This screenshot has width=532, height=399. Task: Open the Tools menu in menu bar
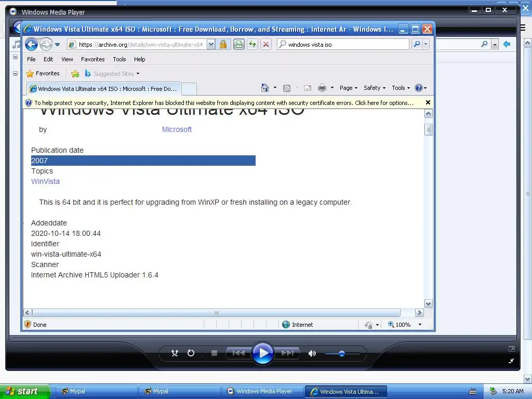119,59
